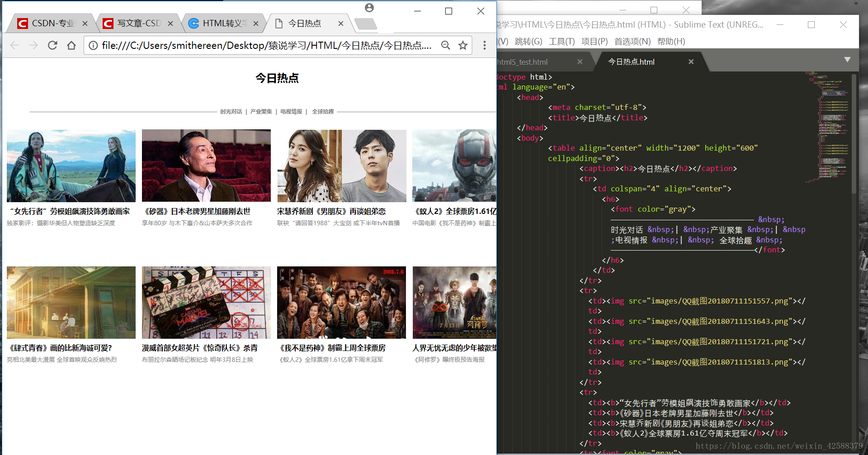View site information icon in address bar

(93, 45)
